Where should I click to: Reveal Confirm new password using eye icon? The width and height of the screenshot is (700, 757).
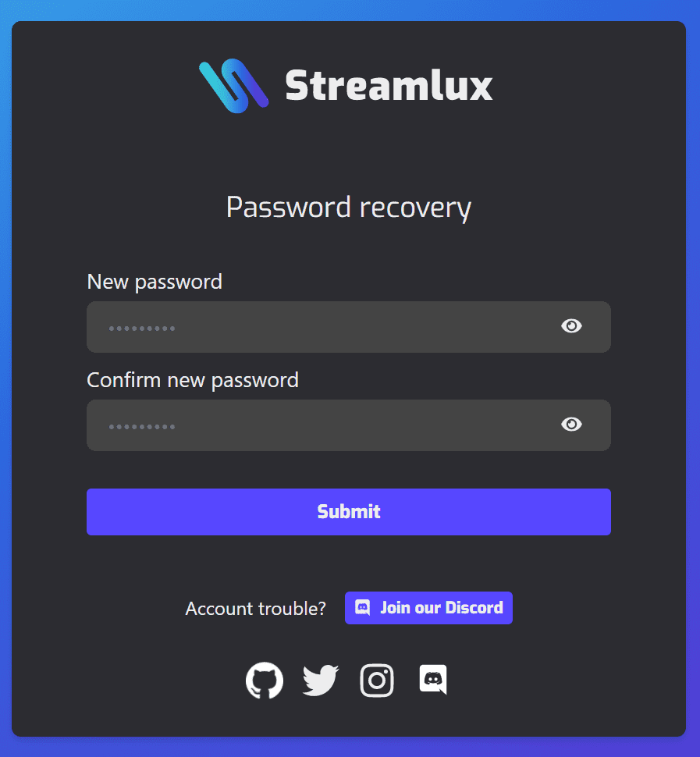point(571,425)
